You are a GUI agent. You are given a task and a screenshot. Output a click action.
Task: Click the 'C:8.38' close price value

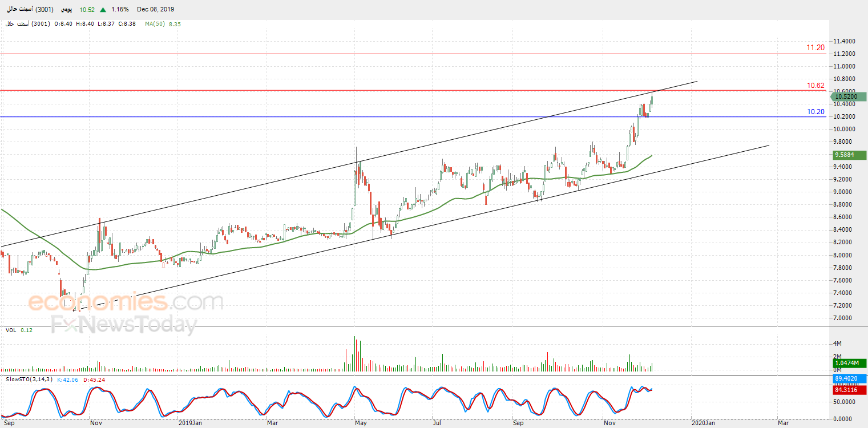(127, 24)
